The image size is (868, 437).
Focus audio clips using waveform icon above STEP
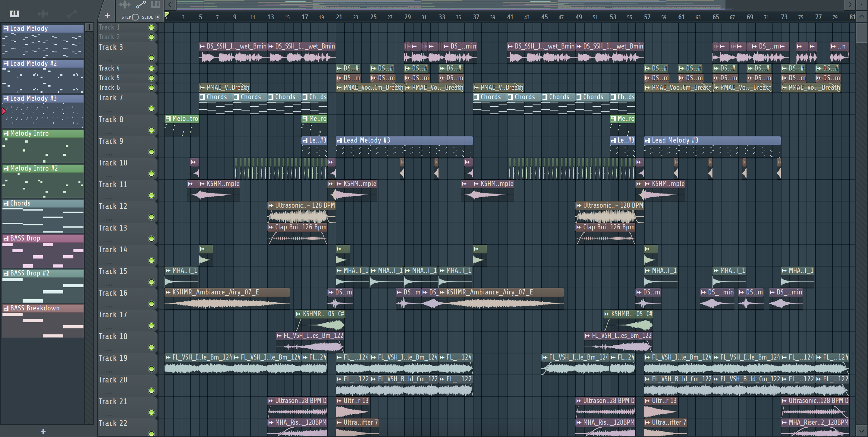click(125, 5)
